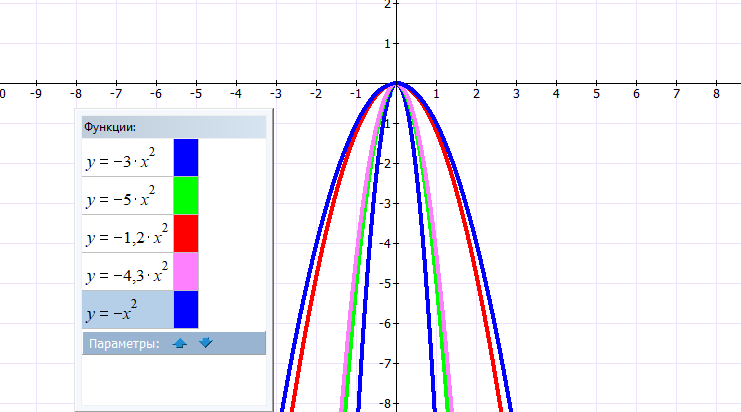Open blue swatch beside y = −x²

tap(186, 310)
